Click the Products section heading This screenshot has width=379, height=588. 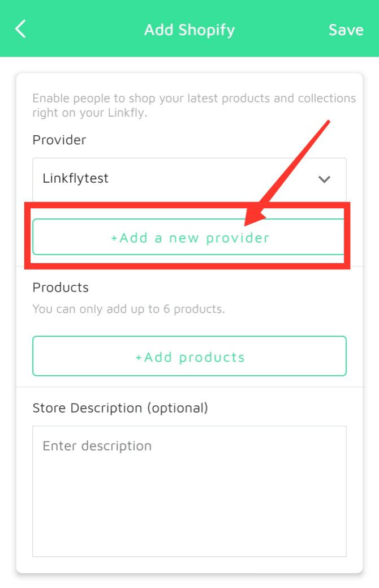coord(61,287)
